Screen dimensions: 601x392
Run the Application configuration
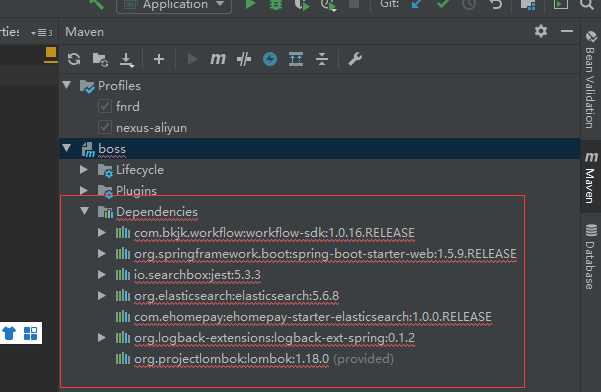pos(250,4)
